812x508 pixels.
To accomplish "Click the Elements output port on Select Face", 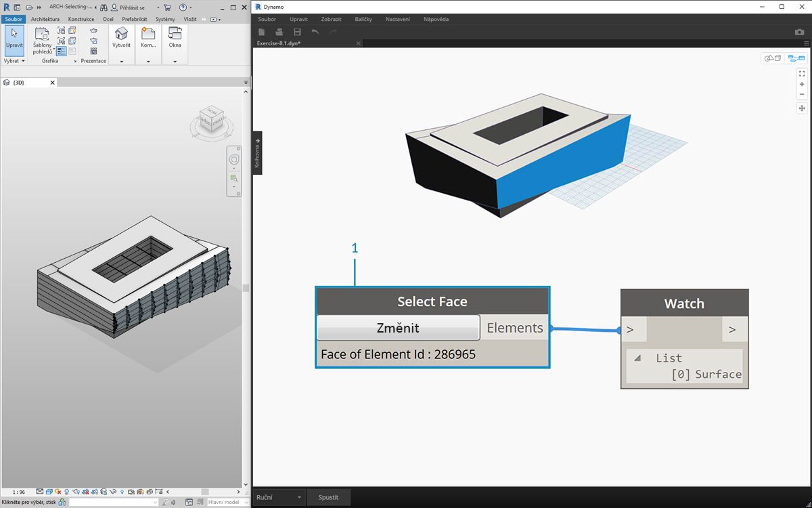I will point(515,328).
